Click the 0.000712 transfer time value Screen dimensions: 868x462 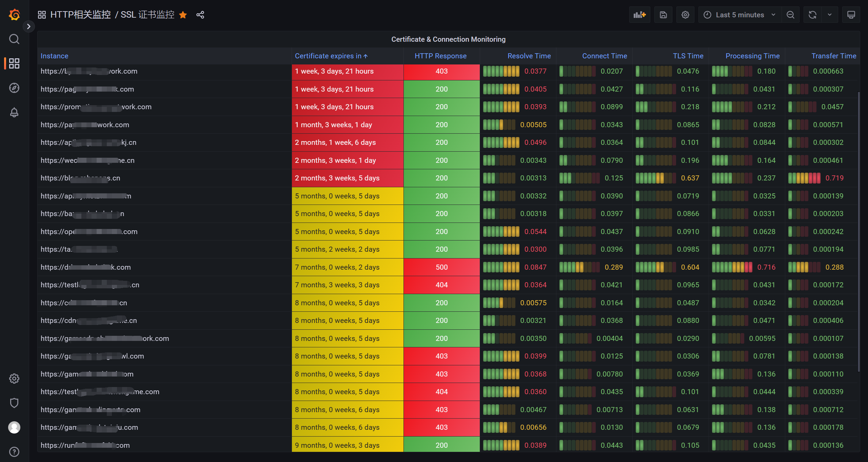tap(828, 410)
